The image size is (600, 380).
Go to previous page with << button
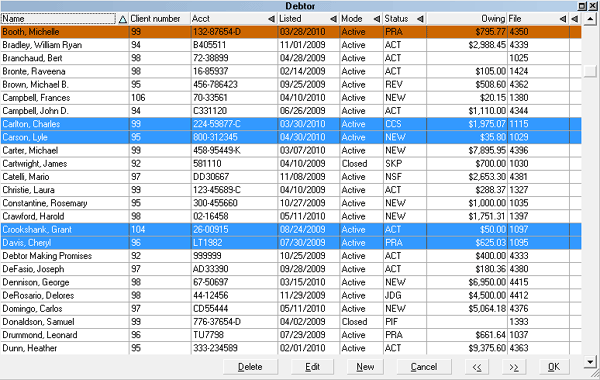[x=477, y=367]
